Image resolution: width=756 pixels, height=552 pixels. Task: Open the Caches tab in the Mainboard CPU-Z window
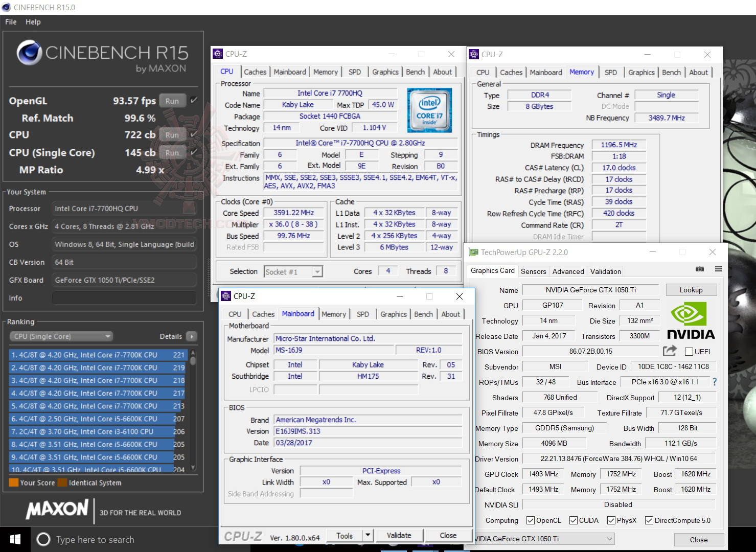pos(263,314)
